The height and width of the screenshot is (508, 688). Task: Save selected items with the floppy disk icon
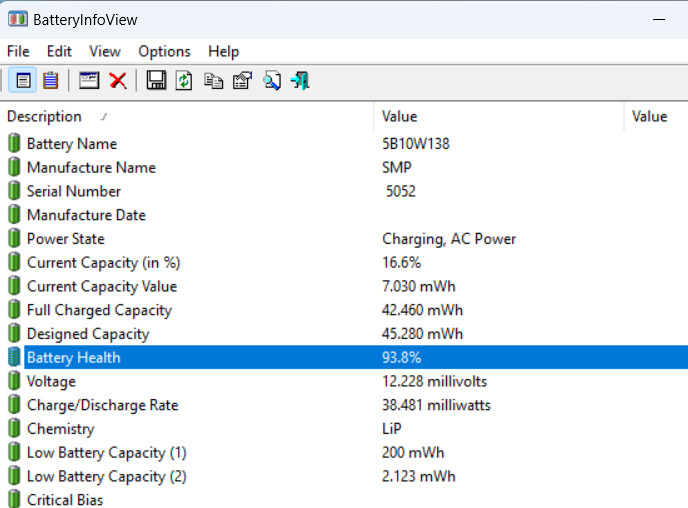coord(156,81)
